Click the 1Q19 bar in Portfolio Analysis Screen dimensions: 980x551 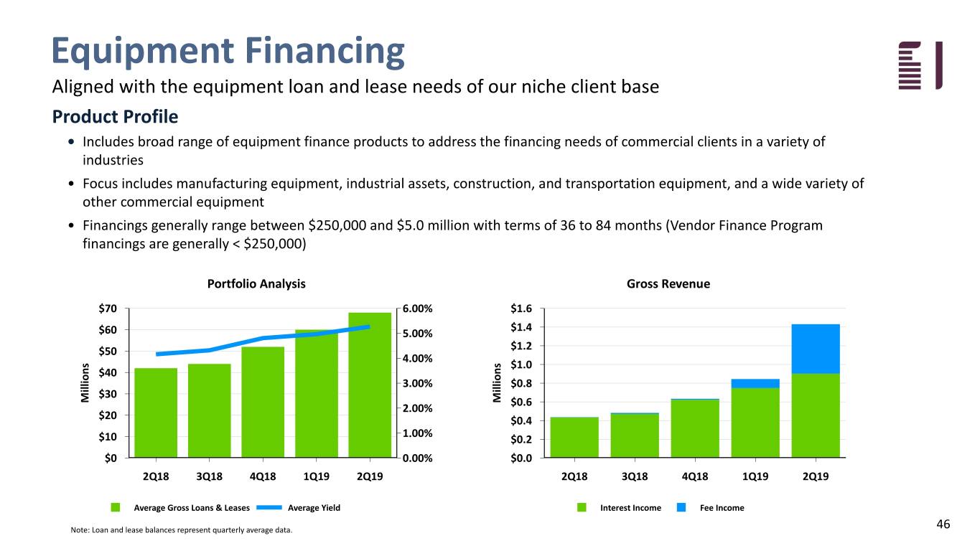point(317,394)
